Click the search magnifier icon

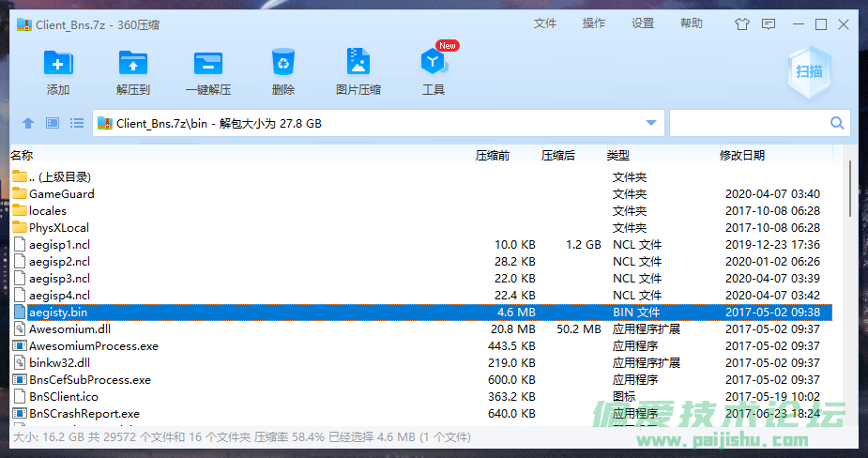click(x=837, y=123)
